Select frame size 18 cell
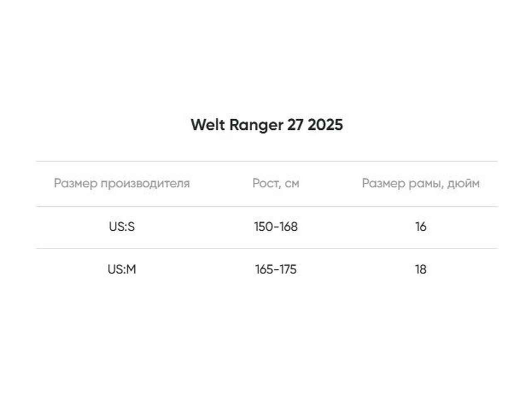The image size is (532, 399). 421,269
